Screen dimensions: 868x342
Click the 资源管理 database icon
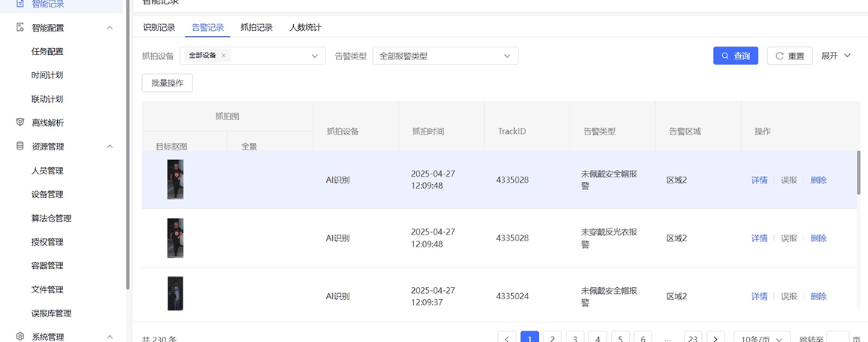(20, 147)
